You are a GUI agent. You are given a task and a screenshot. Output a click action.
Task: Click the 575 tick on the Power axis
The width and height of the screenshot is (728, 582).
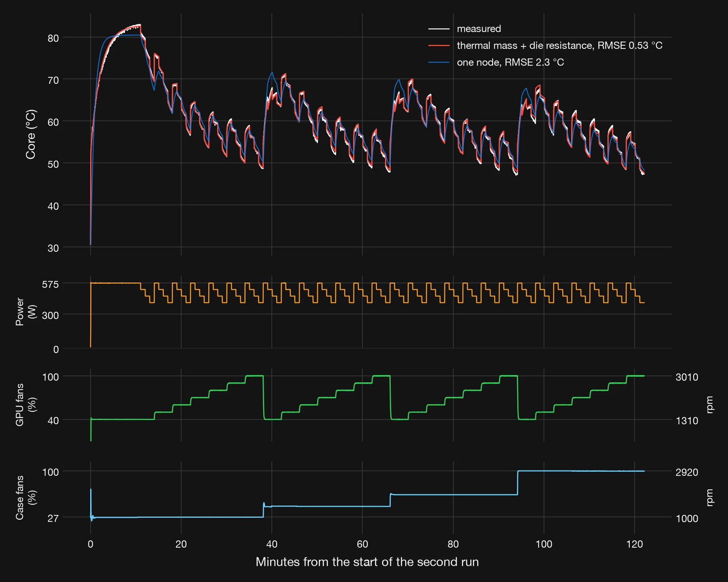tap(51, 284)
